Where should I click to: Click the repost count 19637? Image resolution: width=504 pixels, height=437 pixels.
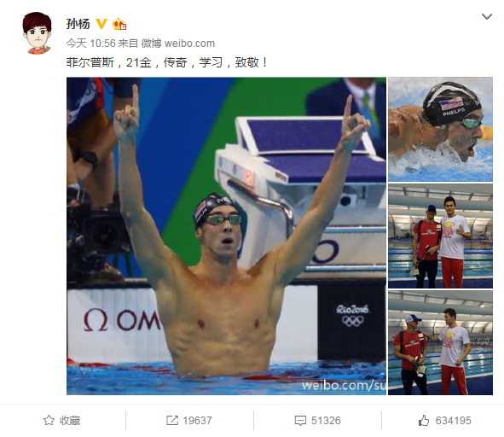coord(197,420)
